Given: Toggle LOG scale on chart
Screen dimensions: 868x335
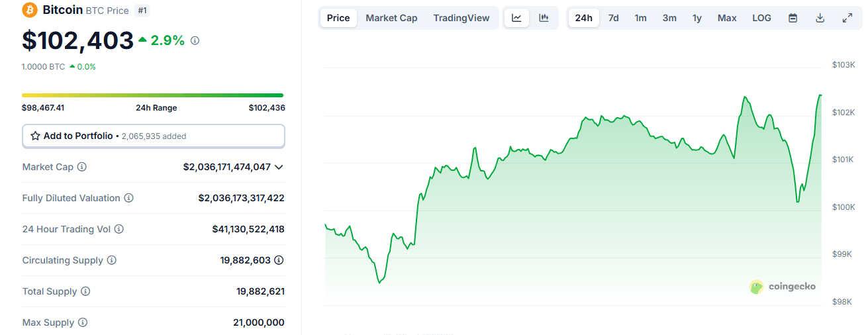Looking at the screenshot, I should (761, 18).
